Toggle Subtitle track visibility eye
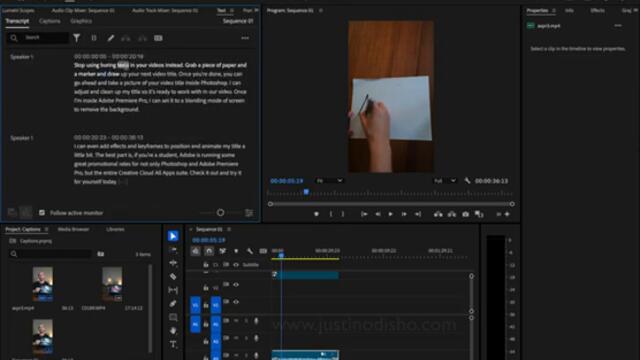The width and height of the screenshot is (640, 360). [236, 265]
